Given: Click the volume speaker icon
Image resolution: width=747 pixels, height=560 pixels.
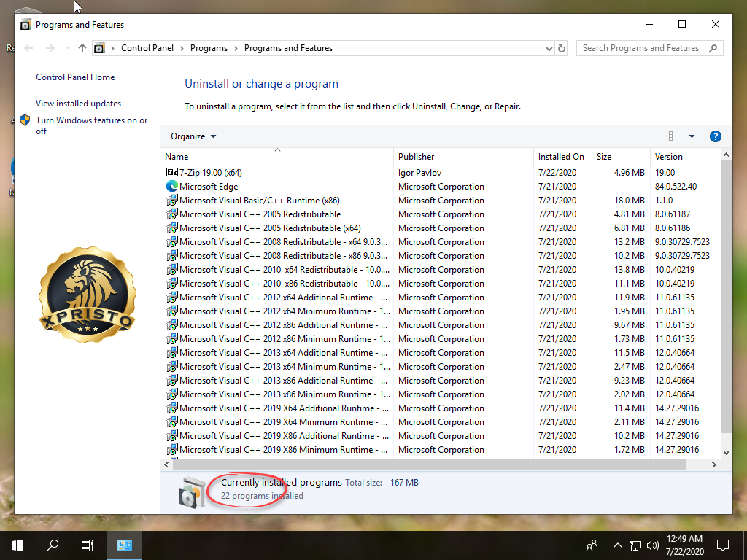Looking at the screenshot, I should click(653, 545).
